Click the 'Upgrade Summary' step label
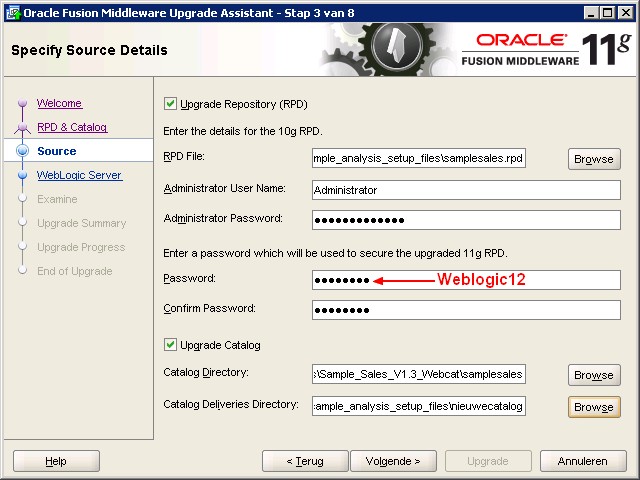Viewport: 640px width, 480px height. coord(82,223)
